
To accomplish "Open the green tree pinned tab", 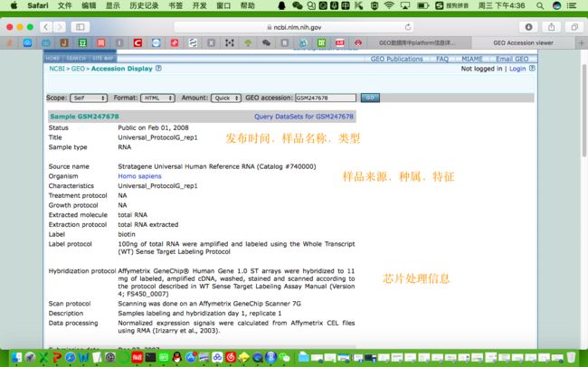I will 248,42.
